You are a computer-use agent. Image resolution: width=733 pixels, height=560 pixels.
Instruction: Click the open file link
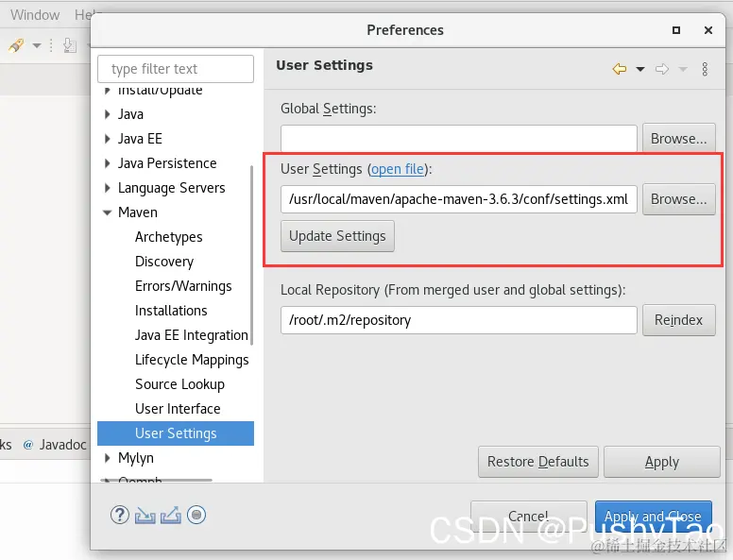tap(398, 169)
